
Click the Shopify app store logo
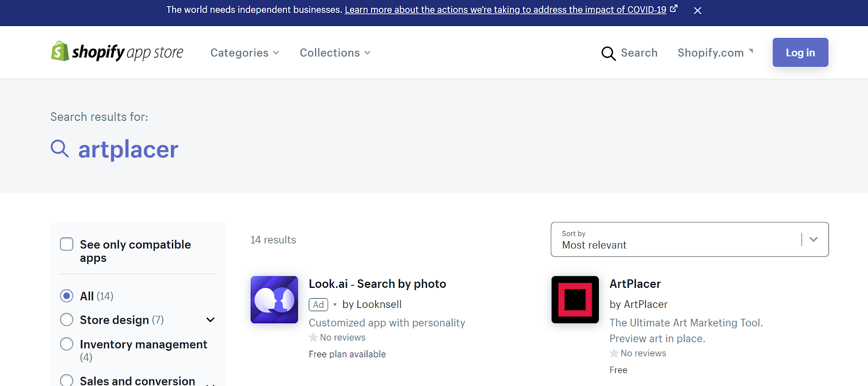click(117, 52)
